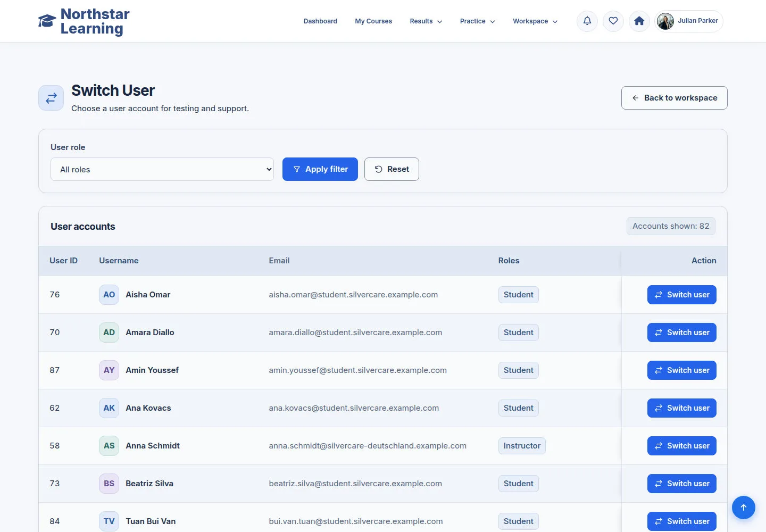Switch user to Tuan Bui Van
766x532 pixels.
[x=682, y=521]
